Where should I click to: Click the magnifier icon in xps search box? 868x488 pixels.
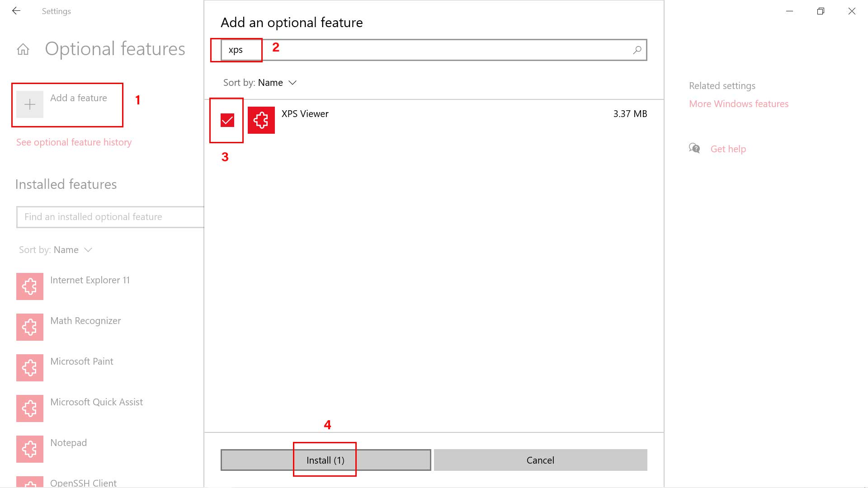637,50
